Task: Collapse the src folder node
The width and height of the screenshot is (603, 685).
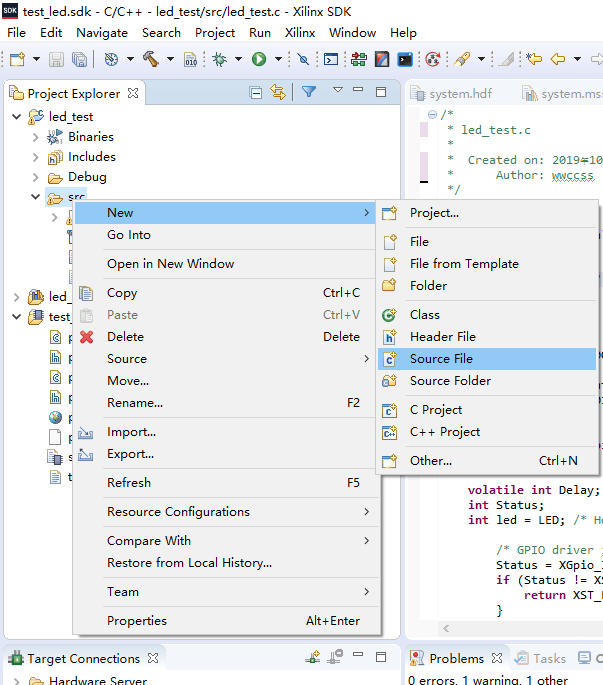Action: pyautogui.click(x=36, y=197)
